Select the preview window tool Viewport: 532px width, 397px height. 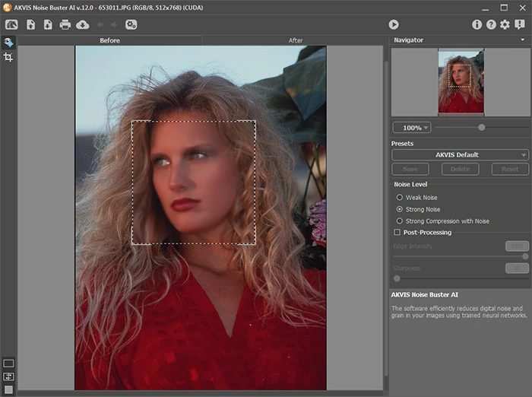point(8,42)
